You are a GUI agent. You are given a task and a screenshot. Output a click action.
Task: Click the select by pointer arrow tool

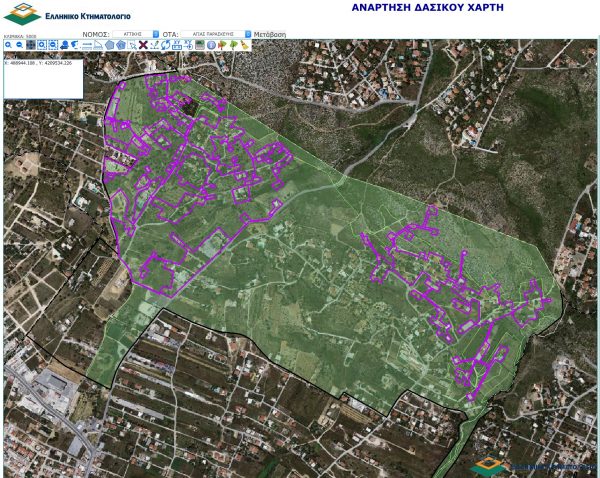132,45
